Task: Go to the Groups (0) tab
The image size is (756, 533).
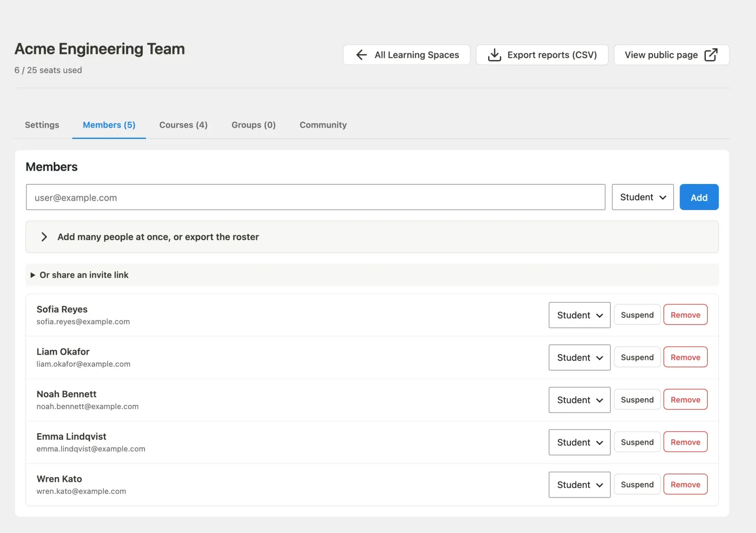Action: tap(253, 125)
